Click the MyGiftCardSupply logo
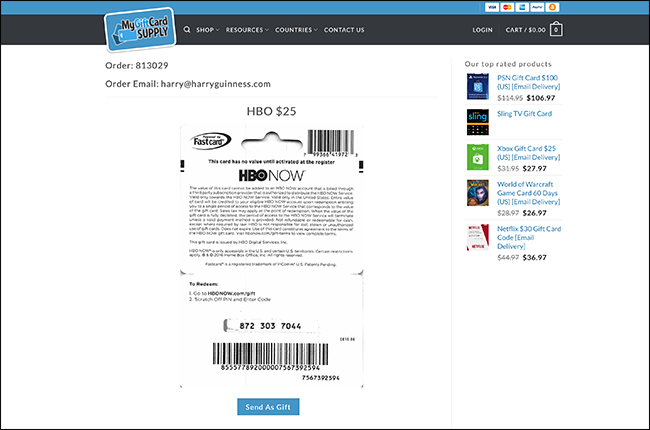 140,30
